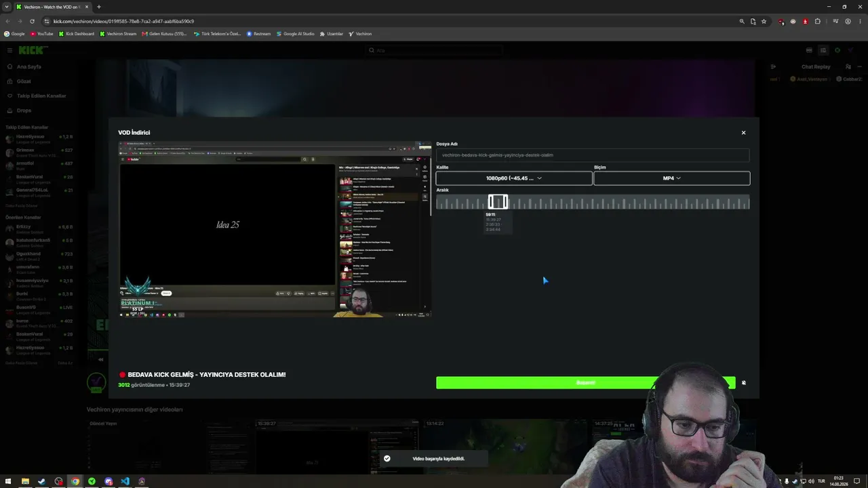Viewport: 868px width, 488px height.
Task: Click the site info icon in address bar
Action: pos(46,21)
